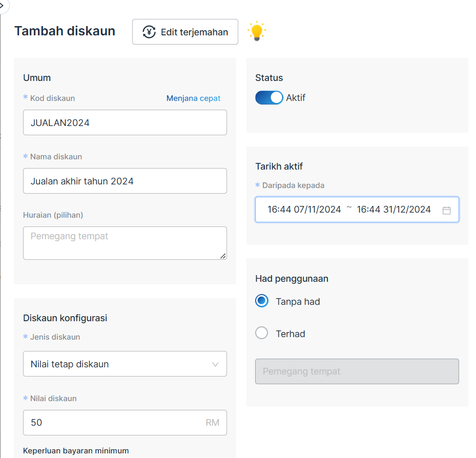This screenshot has height=458, width=476.
Task: Click the lightbulb tips icon
Action: click(257, 32)
